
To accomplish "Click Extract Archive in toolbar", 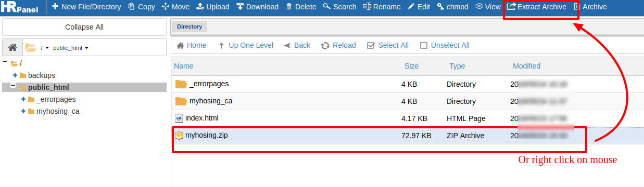I will pyautogui.click(x=537, y=7).
